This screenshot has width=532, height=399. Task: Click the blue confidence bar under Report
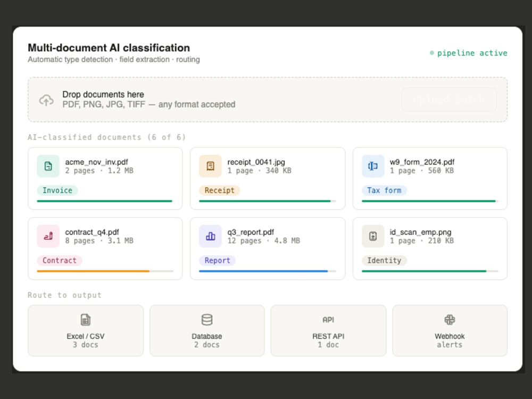click(x=263, y=271)
